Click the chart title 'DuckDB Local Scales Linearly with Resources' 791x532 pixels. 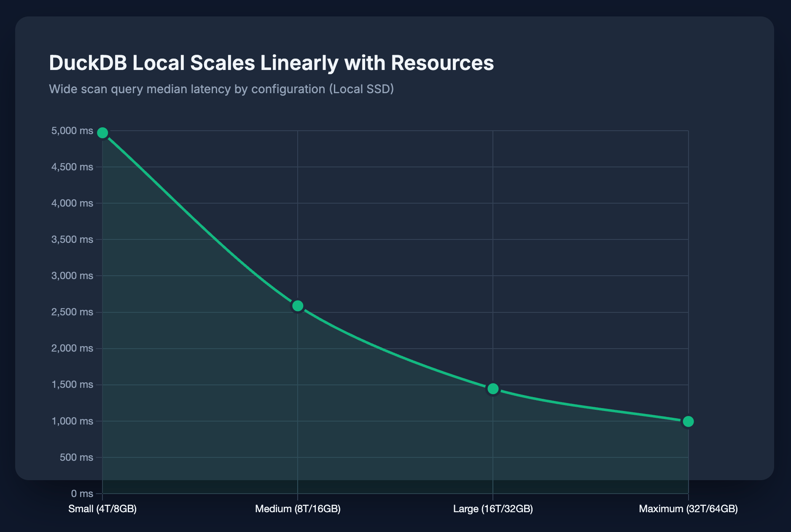click(x=272, y=63)
